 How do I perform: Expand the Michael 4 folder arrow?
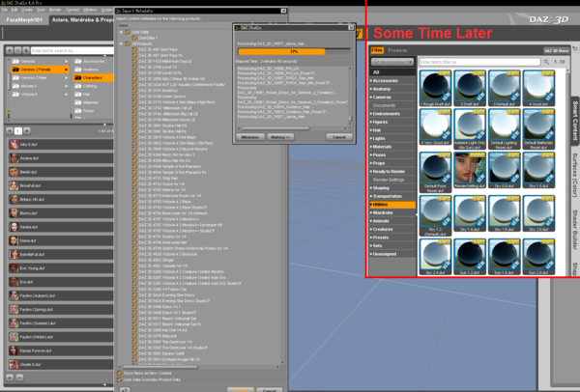[67, 86]
